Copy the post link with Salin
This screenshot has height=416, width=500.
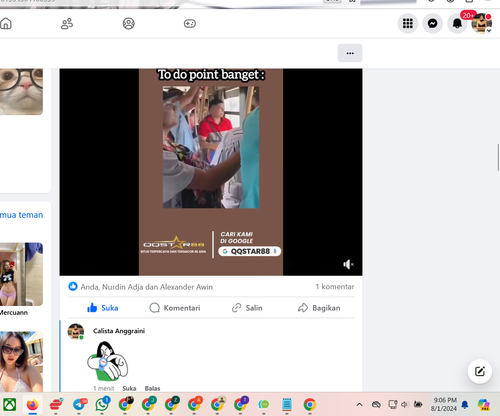pos(247,308)
